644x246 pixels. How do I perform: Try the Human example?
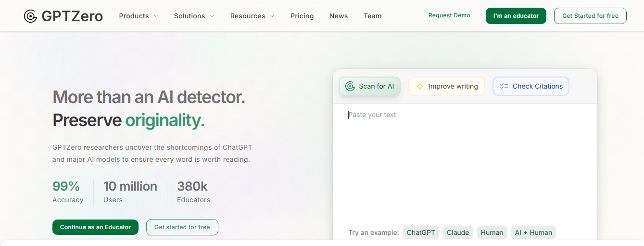coord(492,233)
